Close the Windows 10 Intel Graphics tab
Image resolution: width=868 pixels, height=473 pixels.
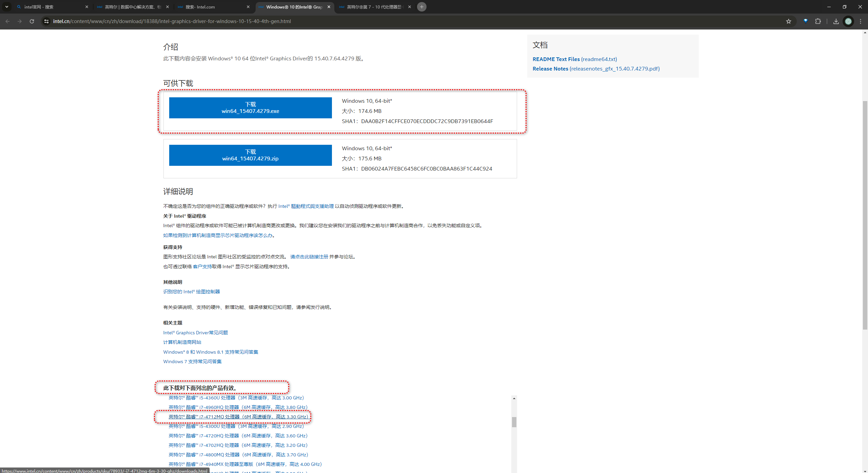tap(329, 7)
